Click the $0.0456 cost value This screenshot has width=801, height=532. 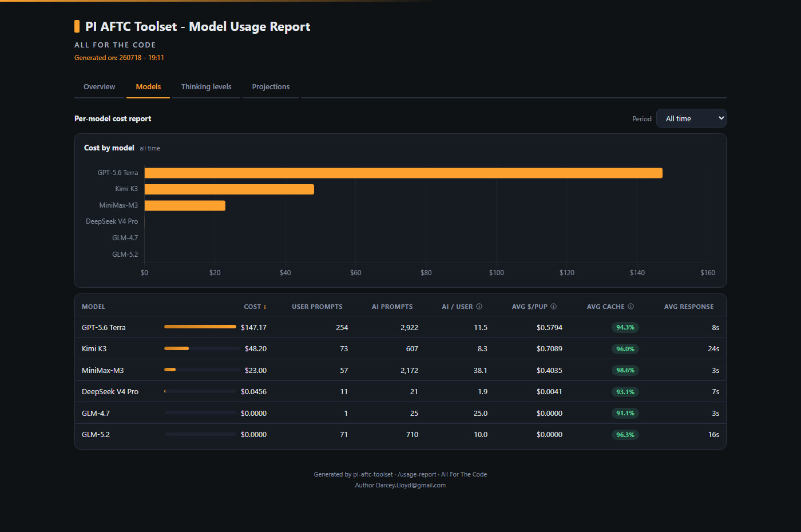(253, 392)
